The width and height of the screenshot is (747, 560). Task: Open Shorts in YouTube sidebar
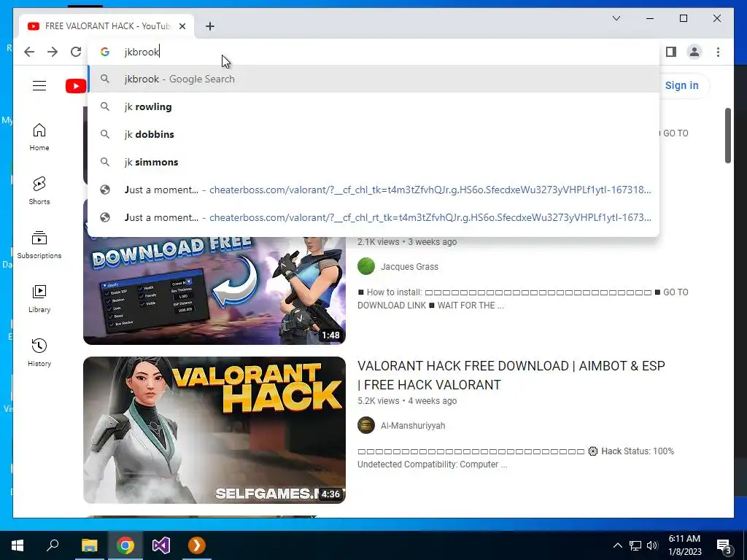[39, 191]
